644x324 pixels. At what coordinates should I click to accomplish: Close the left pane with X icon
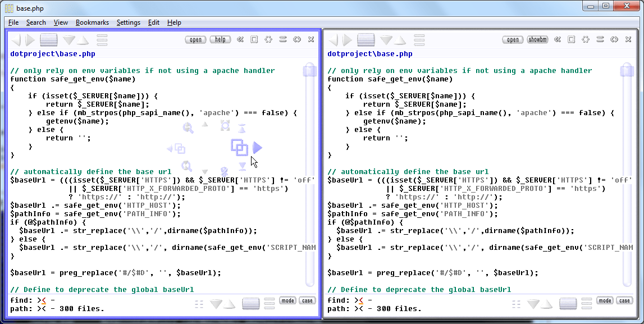pos(311,39)
